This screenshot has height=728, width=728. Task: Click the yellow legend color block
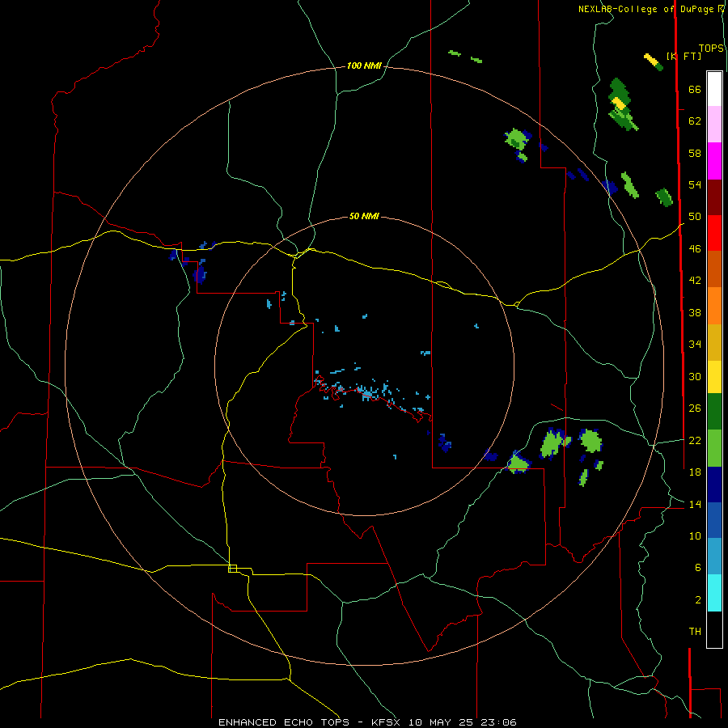pos(714,377)
